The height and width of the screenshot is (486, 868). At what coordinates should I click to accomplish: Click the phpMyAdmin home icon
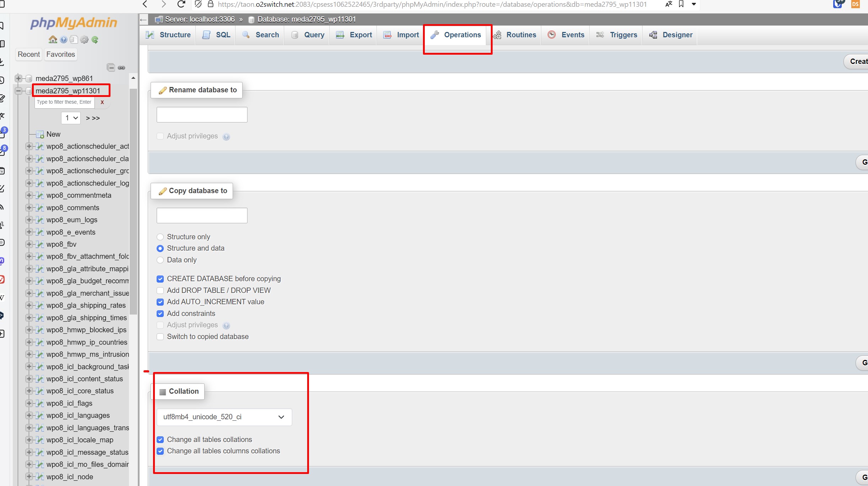(x=53, y=39)
